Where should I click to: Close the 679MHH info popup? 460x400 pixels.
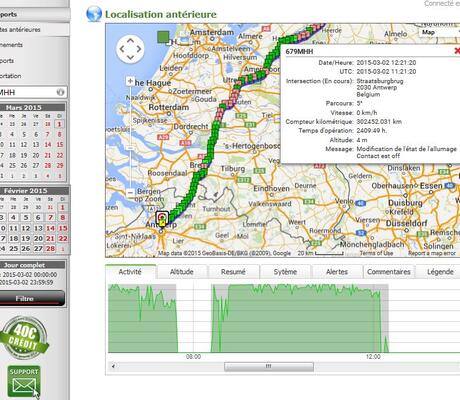point(457,51)
